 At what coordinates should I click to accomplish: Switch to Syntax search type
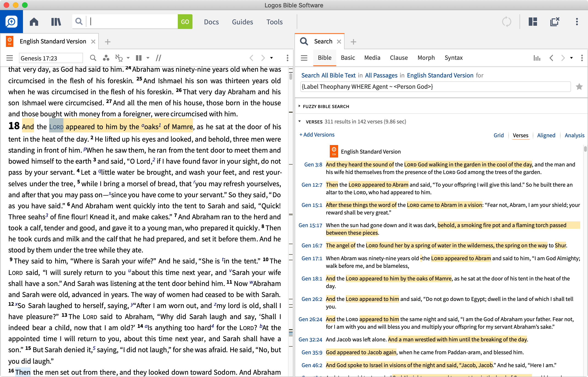pyautogui.click(x=453, y=58)
